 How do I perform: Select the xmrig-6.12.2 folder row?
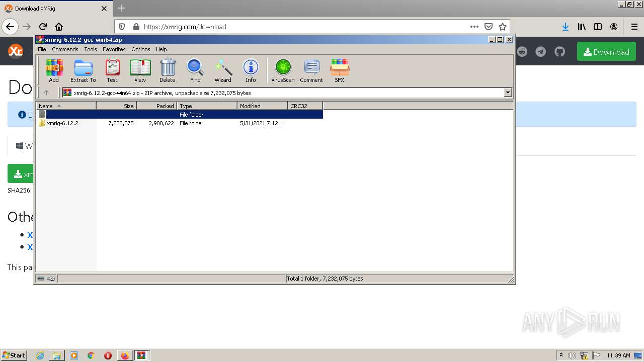coord(180,123)
